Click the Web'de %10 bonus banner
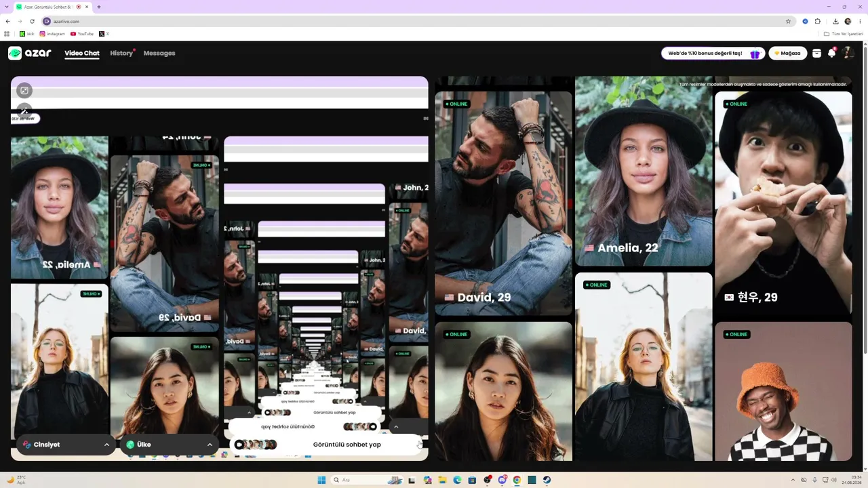The width and height of the screenshot is (868, 488). pyautogui.click(x=713, y=53)
